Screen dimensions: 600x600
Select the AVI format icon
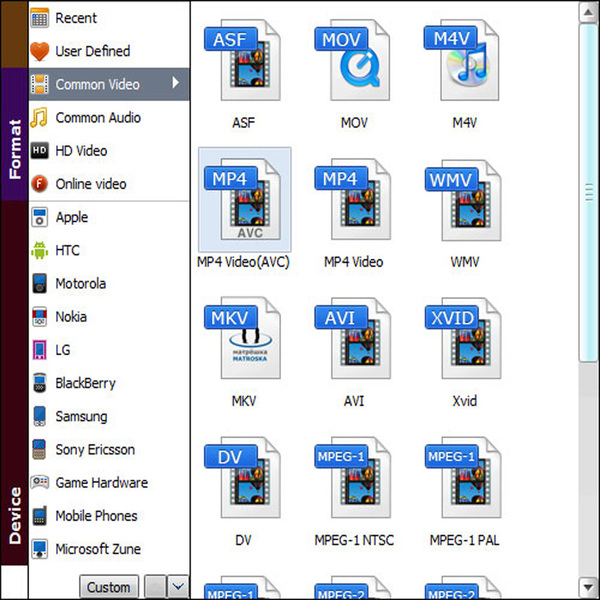[353, 338]
